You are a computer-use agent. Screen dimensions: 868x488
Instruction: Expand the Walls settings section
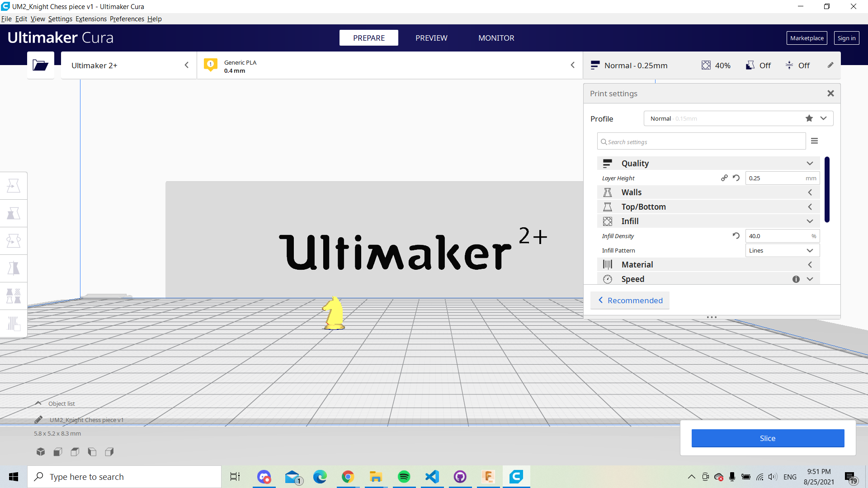click(x=708, y=192)
